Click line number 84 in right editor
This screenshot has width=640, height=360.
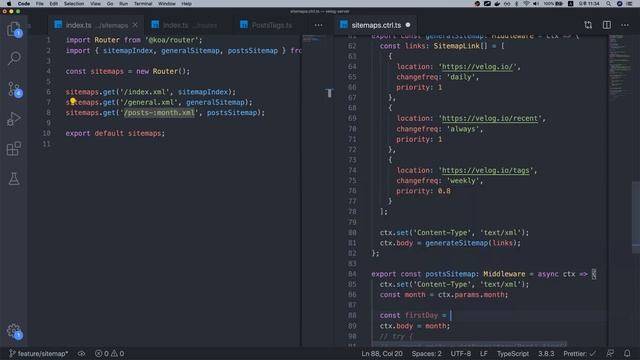(x=352, y=274)
